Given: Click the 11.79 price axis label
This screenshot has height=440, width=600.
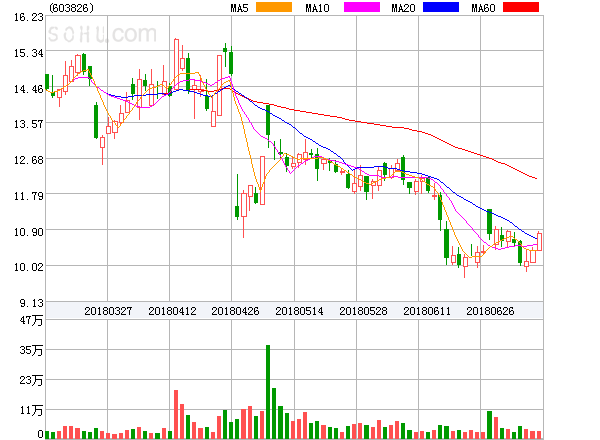Looking at the screenshot, I should [x=29, y=196].
